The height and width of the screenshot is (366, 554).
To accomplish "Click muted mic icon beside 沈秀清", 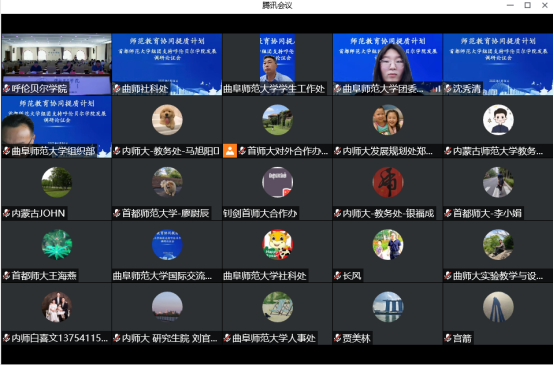I will [x=448, y=89].
